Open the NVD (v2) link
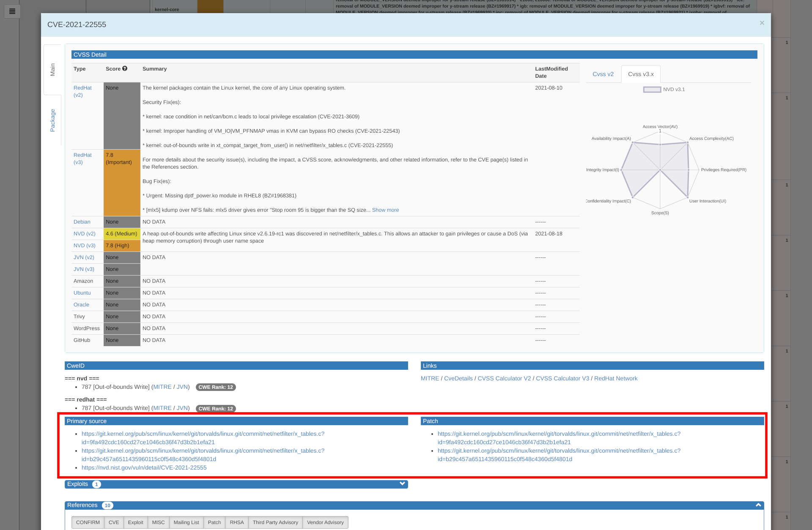 click(85, 234)
